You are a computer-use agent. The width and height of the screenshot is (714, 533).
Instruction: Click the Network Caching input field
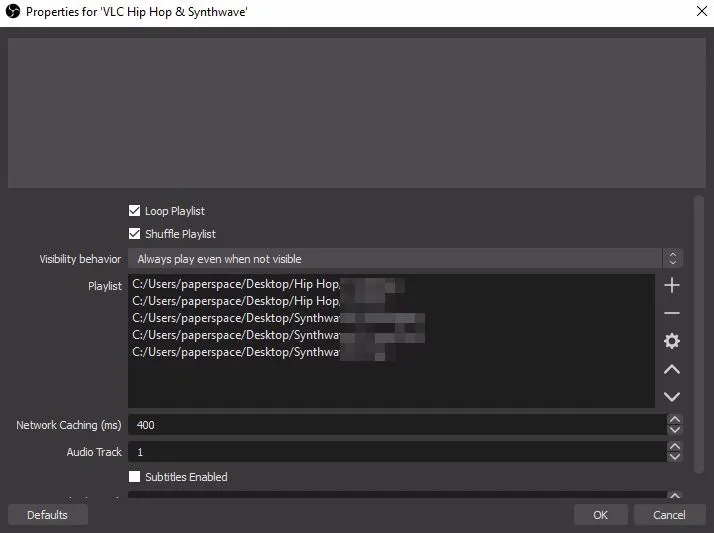coord(398,425)
